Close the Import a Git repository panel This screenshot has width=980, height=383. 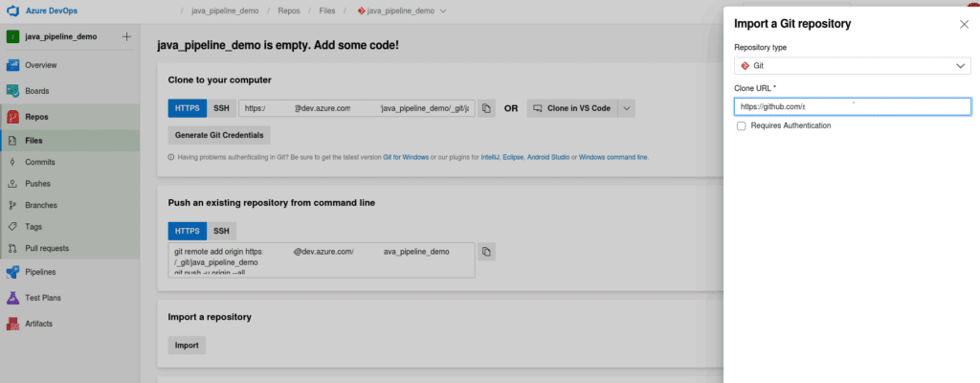(x=964, y=24)
